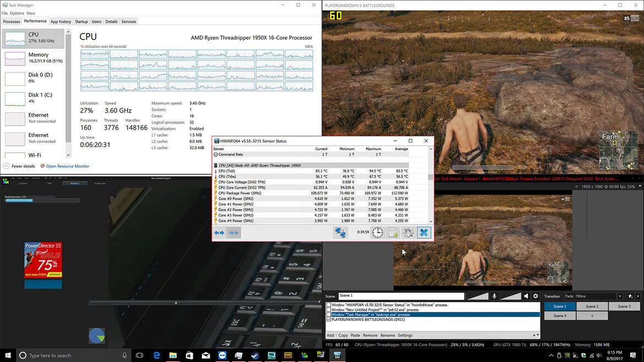Launch Microsoft Edge from taskbar

coord(156,355)
